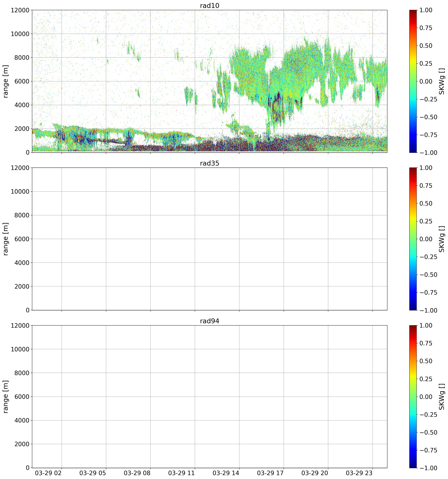Select the rad94 plot title

tap(209, 321)
